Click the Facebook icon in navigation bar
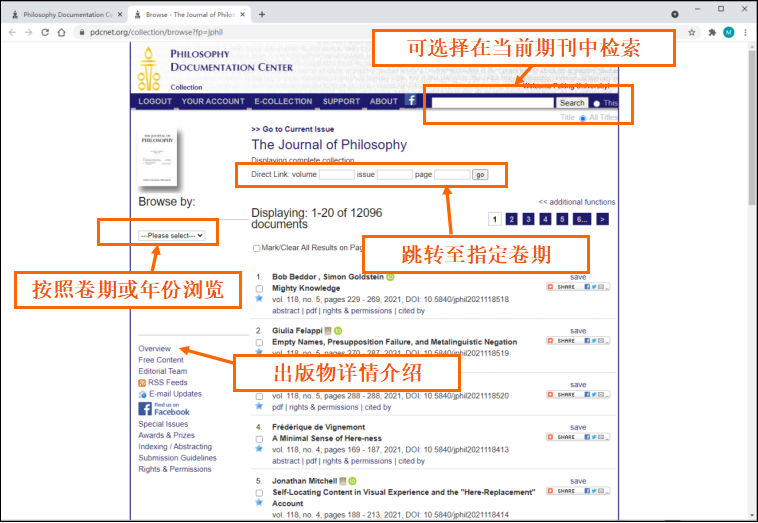Viewport: 758px width, 523px height. pos(411,100)
